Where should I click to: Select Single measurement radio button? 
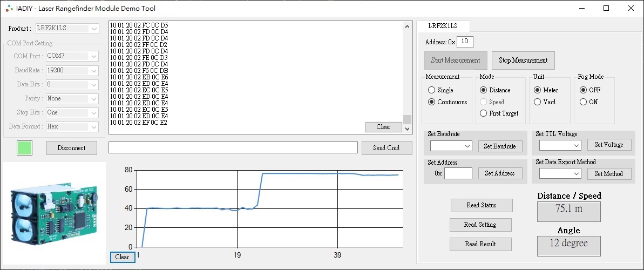[x=432, y=90]
